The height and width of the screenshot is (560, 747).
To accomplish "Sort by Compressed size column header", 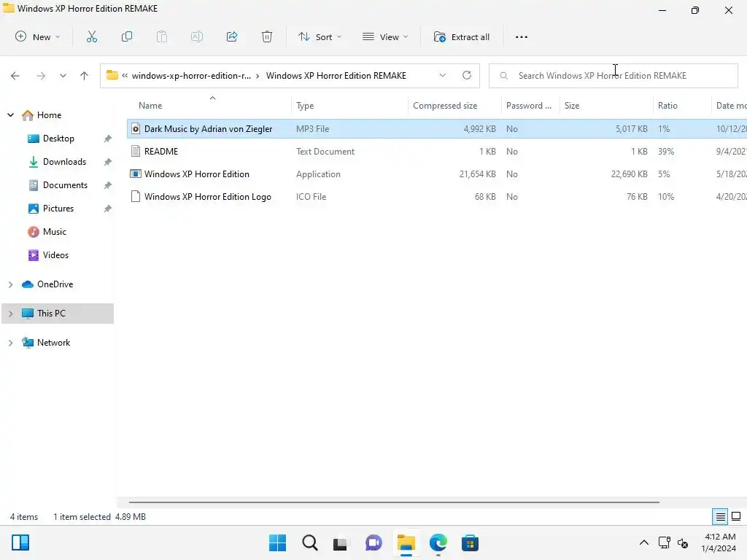I will click(x=454, y=106).
